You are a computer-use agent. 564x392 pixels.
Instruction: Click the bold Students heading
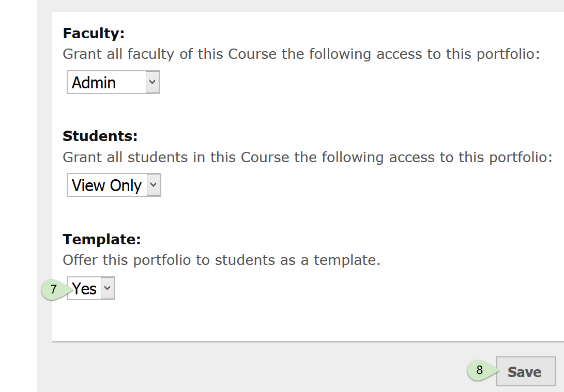coord(100,136)
